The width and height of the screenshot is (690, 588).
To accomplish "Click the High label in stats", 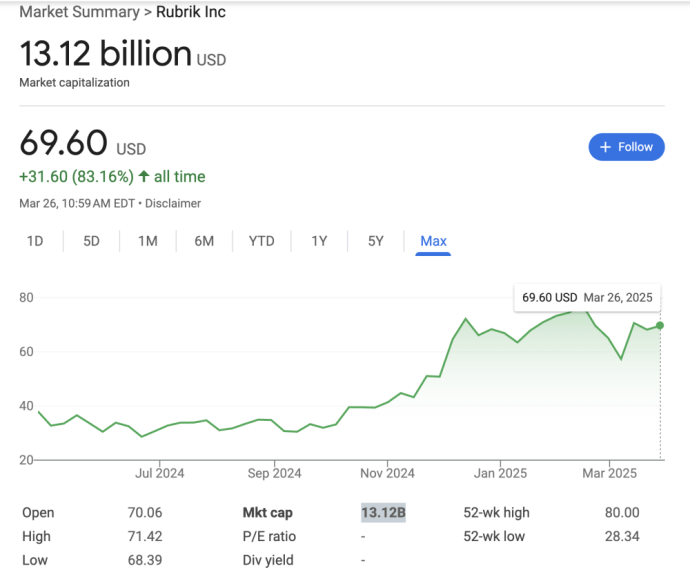I will tap(37, 537).
